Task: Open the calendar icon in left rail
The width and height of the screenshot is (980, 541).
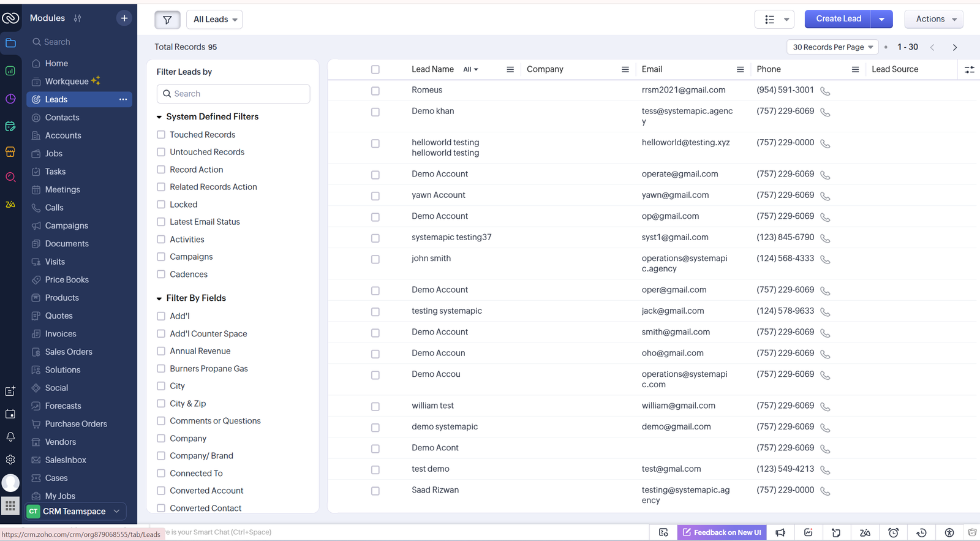Action: coord(10,414)
